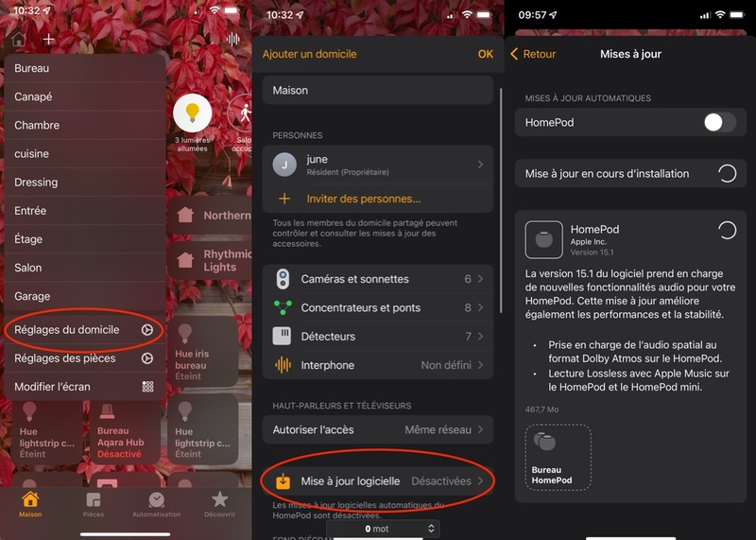Expand Autoriser l'accès Même réseau chevron
Viewport: 756px width, 540px height.
pos(480,429)
